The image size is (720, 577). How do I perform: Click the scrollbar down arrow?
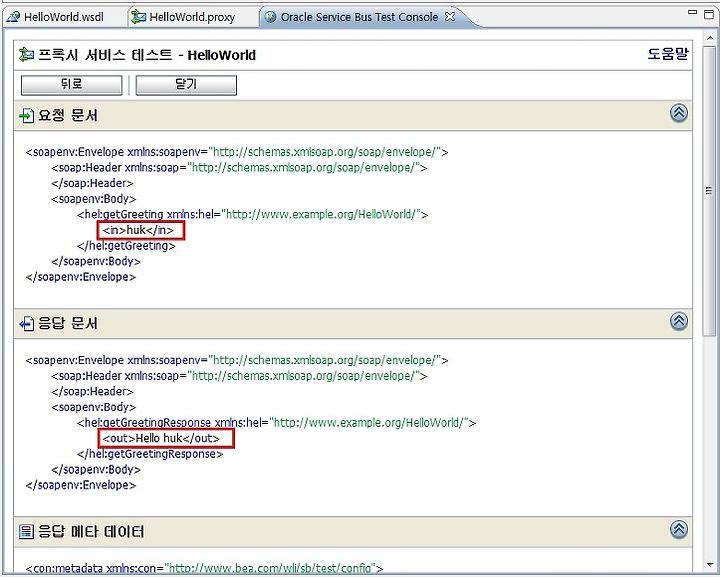coord(709,565)
